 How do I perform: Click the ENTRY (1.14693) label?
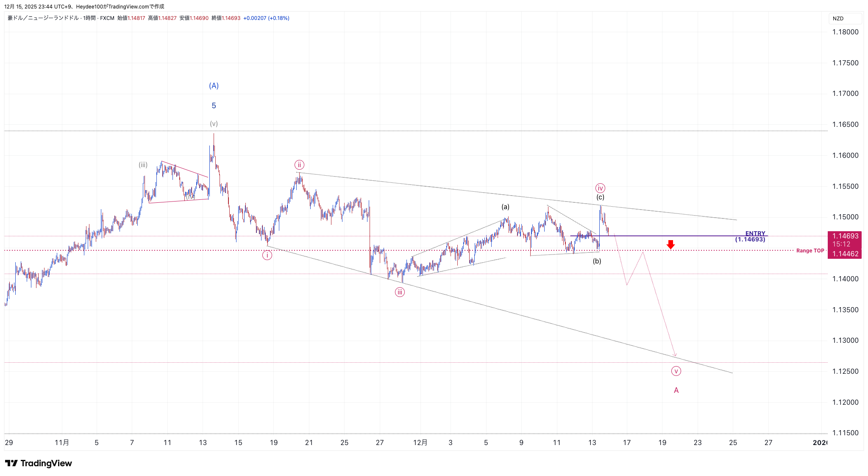[751, 236]
